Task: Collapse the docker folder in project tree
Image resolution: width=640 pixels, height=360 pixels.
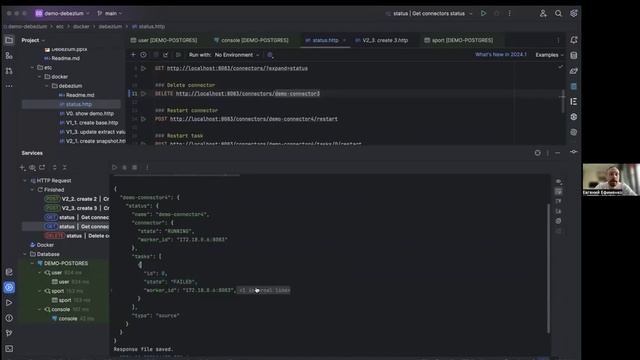Action: pyautogui.click(x=40, y=76)
